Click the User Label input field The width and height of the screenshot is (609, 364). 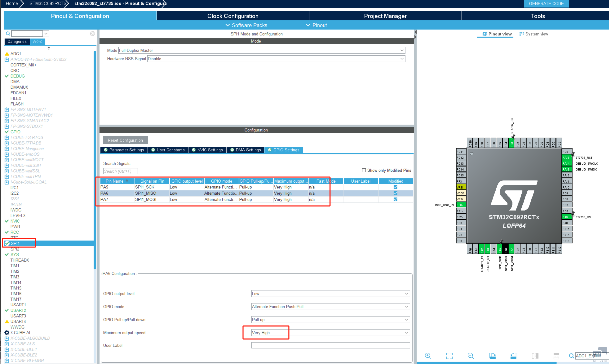click(330, 345)
